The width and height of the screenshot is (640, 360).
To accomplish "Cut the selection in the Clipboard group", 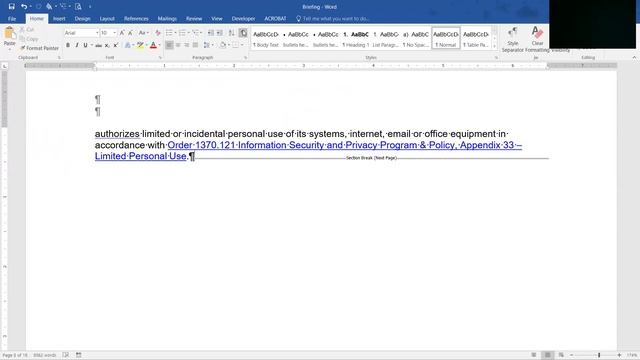I will pos(28,30).
